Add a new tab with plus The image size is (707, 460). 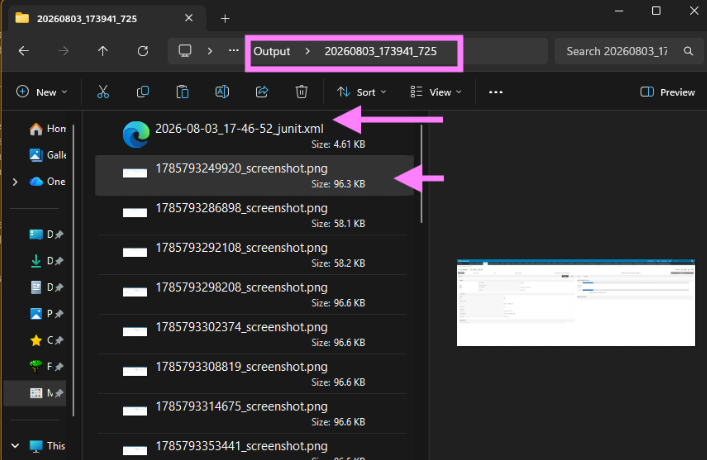(225, 18)
